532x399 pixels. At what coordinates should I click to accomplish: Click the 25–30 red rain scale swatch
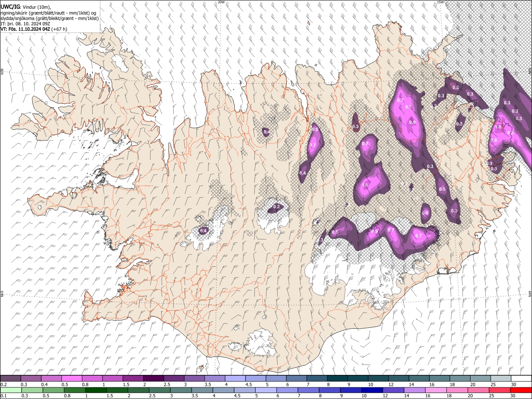point(500,390)
